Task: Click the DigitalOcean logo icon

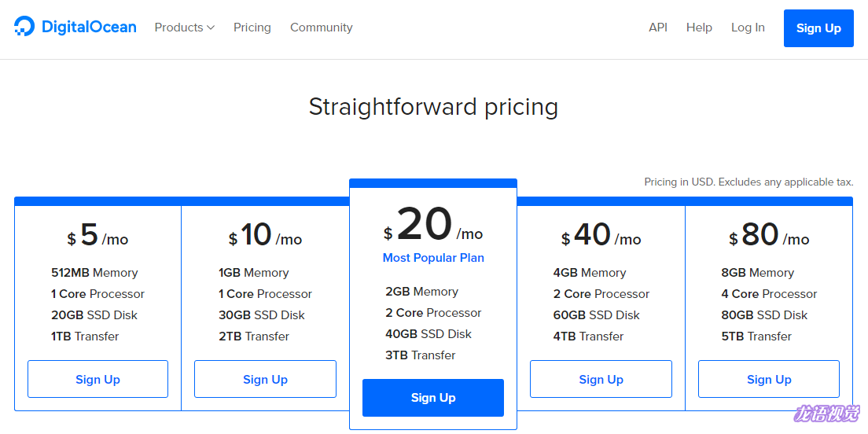Action: [24, 27]
